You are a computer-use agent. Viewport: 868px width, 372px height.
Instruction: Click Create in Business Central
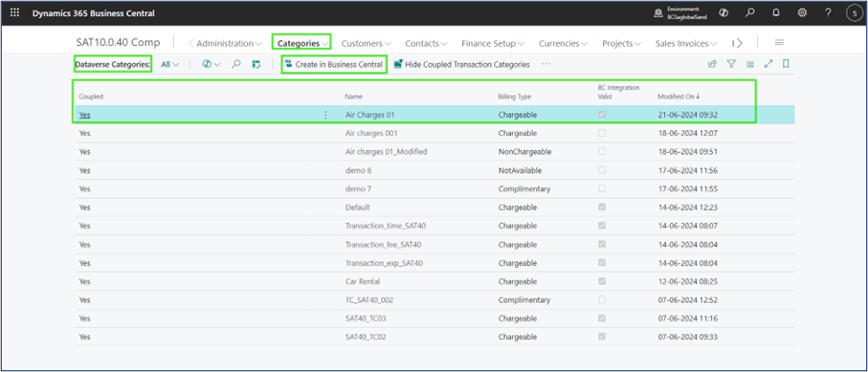334,64
